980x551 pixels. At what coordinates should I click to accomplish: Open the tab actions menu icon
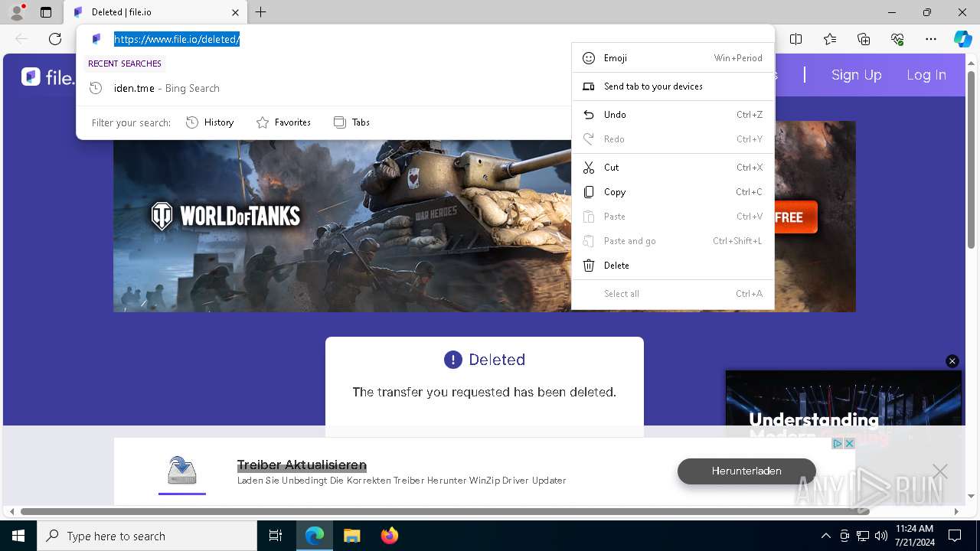46,12
